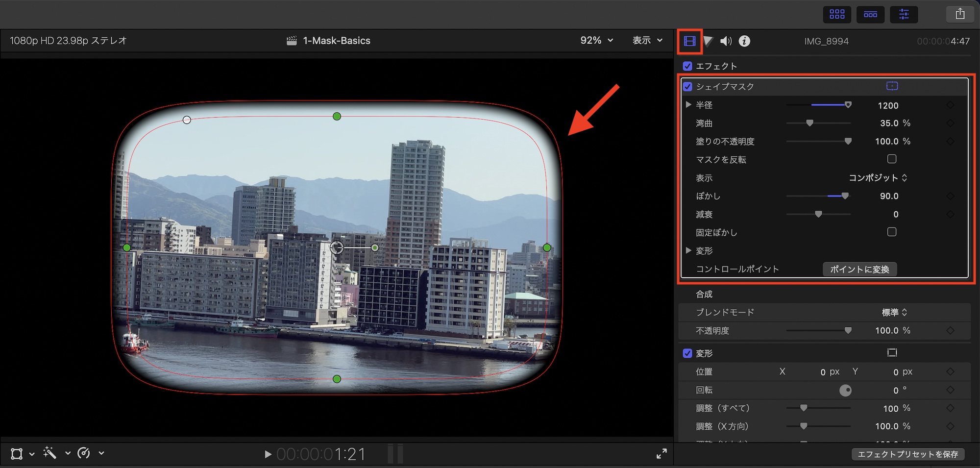Click the left green mask handle
Viewport: 980px width, 468px height.
click(127, 248)
